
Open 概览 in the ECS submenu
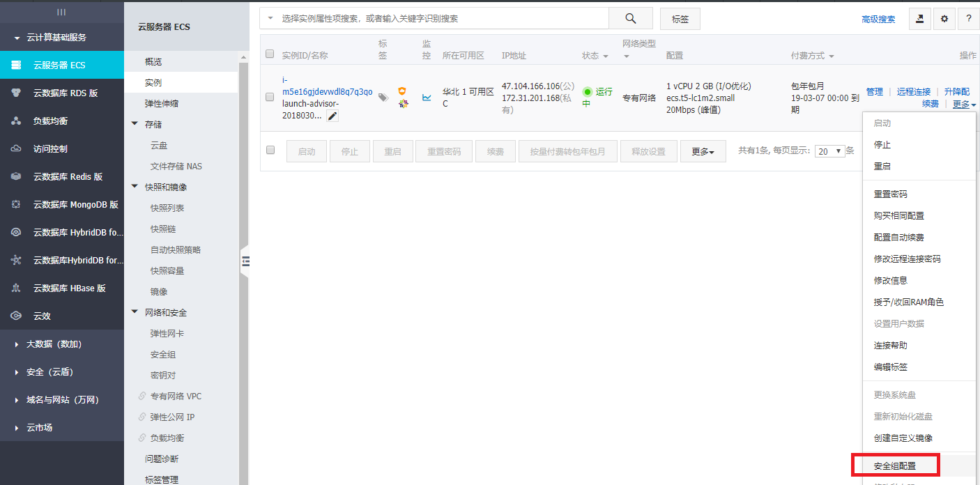(153, 61)
